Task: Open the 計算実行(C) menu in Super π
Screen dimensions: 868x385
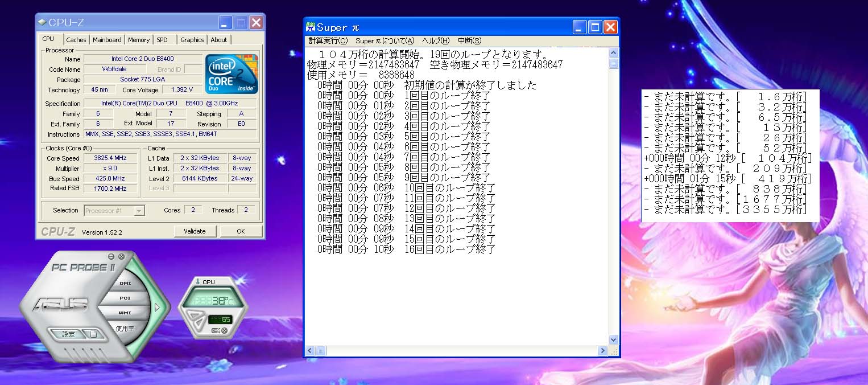Action: point(328,41)
